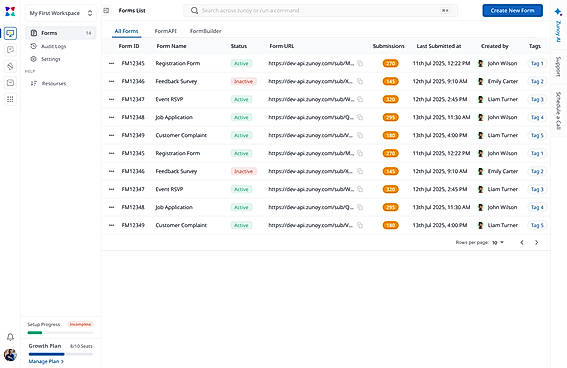
Task: Open the chat bubble icon in left rail
Action: coord(10,50)
